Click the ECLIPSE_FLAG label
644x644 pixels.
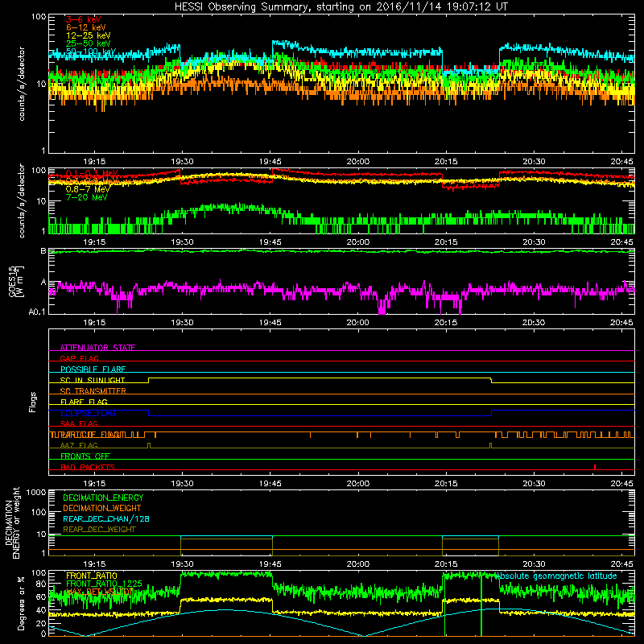click(x=88, y=413)
